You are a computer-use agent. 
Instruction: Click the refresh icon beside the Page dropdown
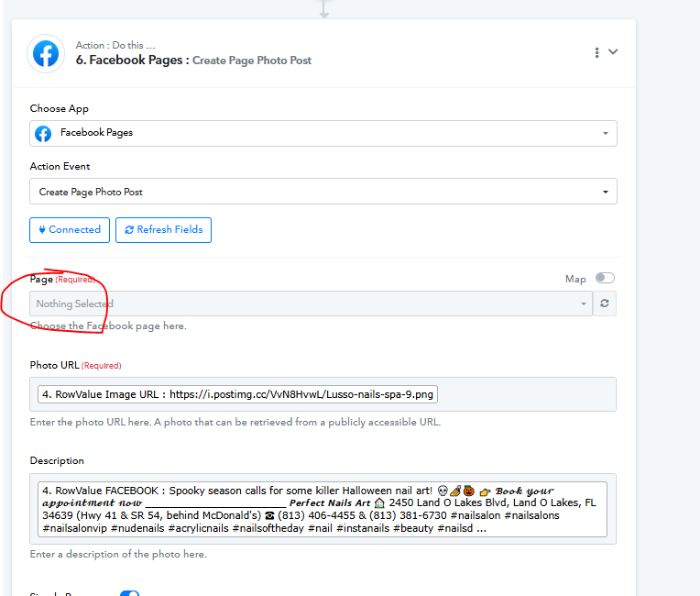click(x=605, y=304)
